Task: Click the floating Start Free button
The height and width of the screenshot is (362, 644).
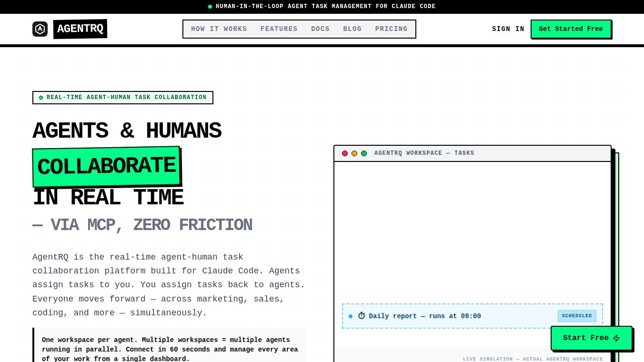Action: pyautogui.click(x=592, y=338)
